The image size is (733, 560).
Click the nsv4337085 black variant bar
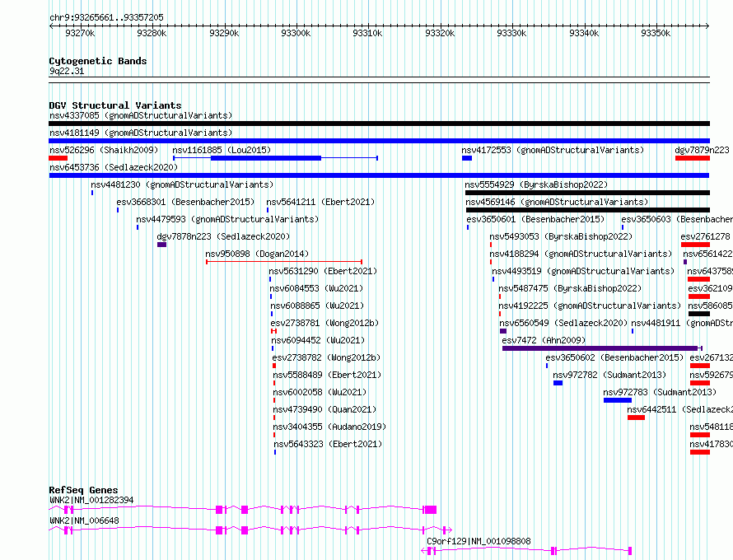(379, 124)
